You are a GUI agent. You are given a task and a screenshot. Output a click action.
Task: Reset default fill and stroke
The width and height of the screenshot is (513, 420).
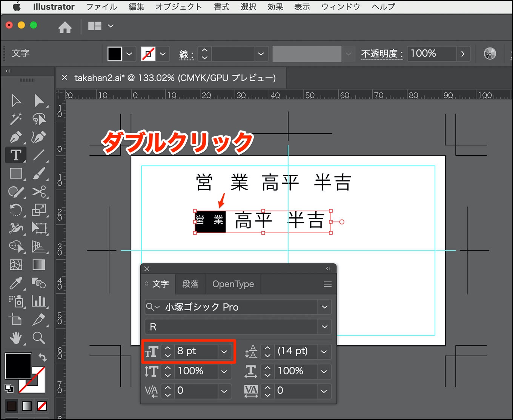point(9,388)
